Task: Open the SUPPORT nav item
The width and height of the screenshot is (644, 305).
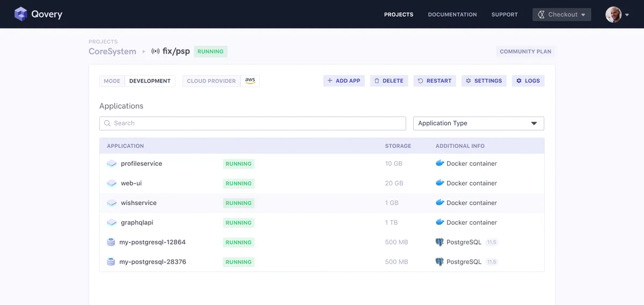Action: point(504,14)
